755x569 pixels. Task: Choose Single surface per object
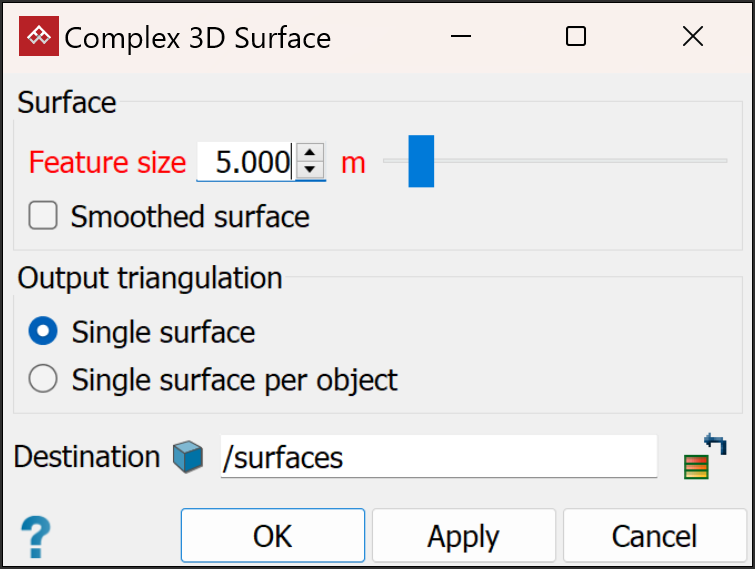coord(43,380)
